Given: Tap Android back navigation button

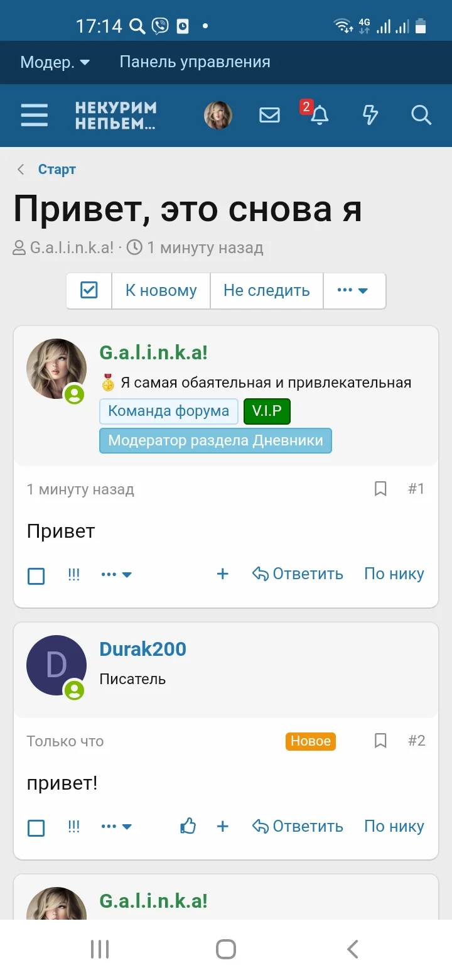Looking at the screenshot, I should point(353,949).
